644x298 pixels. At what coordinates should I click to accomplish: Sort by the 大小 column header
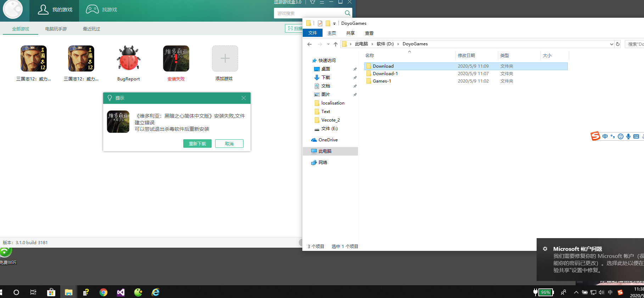pos(555,56)
